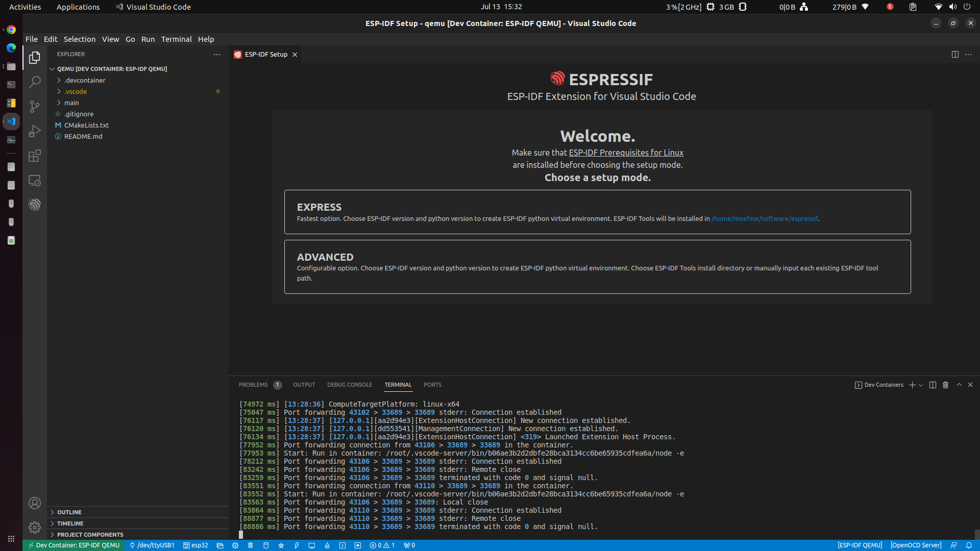
Task: Expand the OUTLINE section
Action: click(69, 512)
